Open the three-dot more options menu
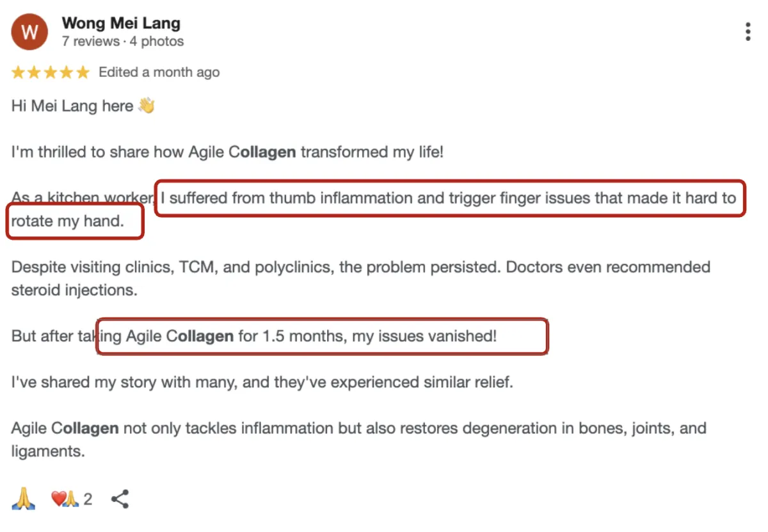The height and width of the screenshot is (532, 768). [x=748, y=31]
